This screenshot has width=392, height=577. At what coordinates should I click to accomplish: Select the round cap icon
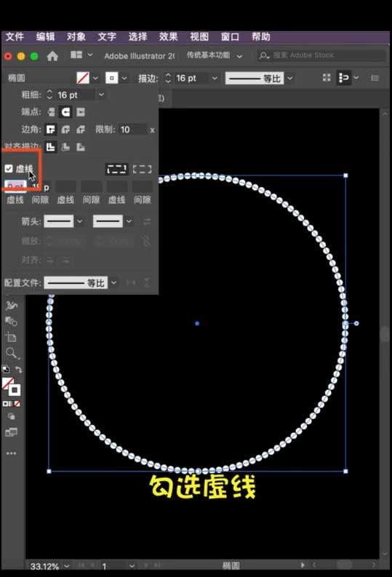66,112
